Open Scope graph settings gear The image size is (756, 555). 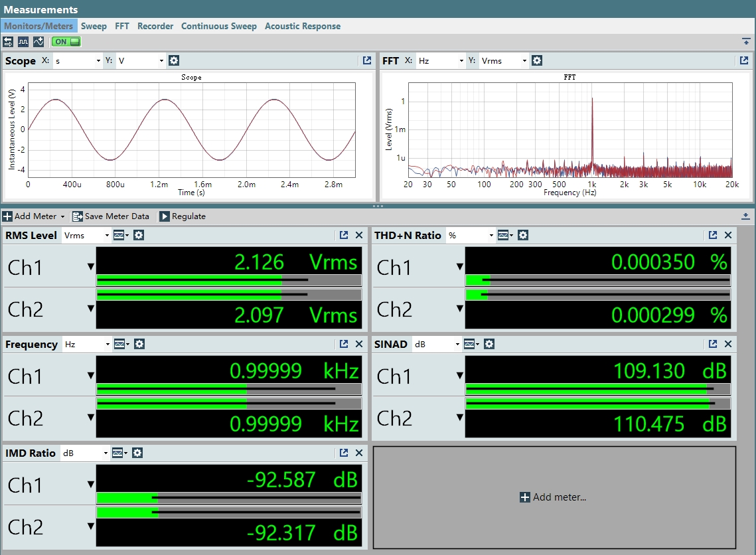(174, 60)
